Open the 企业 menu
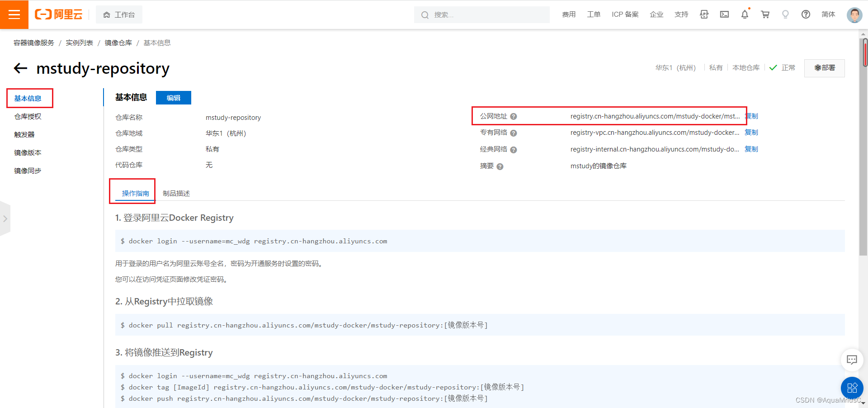868x408 pixels. 656,14
